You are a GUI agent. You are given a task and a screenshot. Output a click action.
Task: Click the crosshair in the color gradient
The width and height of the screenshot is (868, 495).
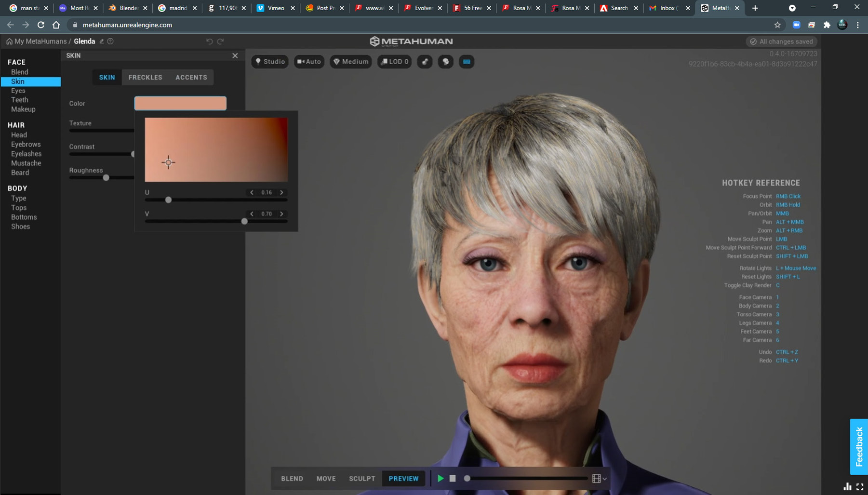(168, 162)
